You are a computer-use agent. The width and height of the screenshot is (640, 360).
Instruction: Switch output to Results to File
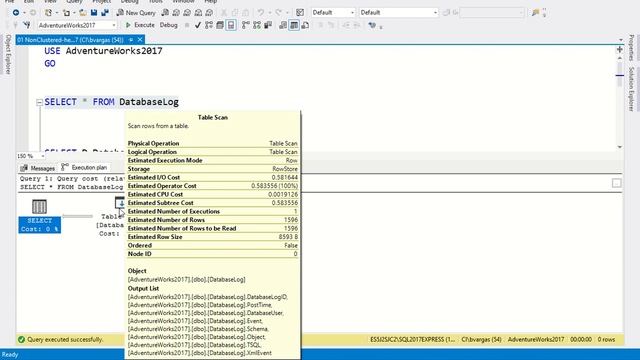coord(305,25)
